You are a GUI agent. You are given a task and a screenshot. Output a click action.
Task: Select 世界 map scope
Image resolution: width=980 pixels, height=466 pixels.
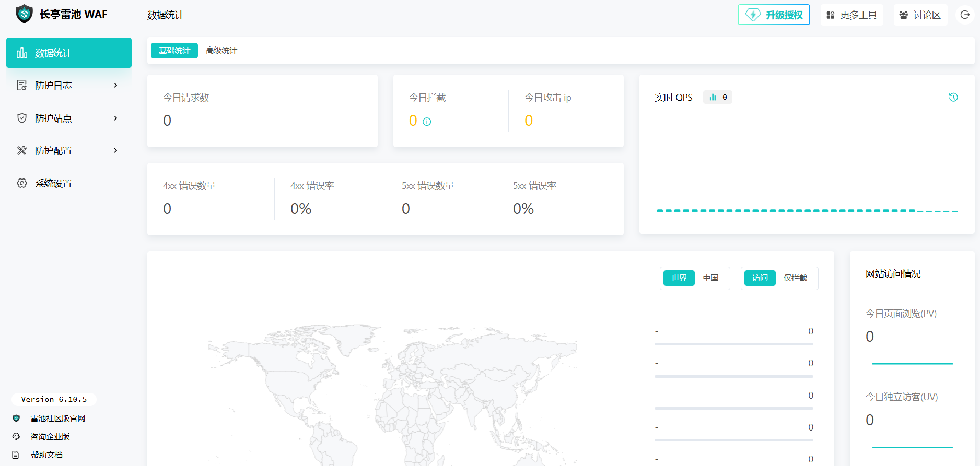click(x=679, y=278)
